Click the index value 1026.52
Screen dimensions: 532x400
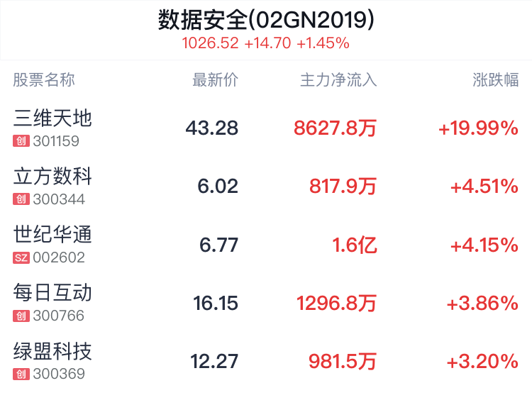(x=211, y=43)
